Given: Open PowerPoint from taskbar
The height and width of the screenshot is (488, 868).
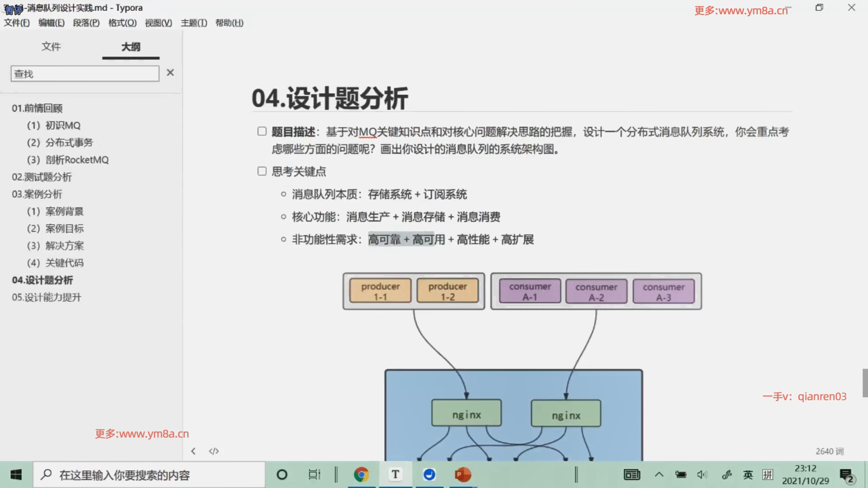Looking at the screenshot, I should click(462, 474).
